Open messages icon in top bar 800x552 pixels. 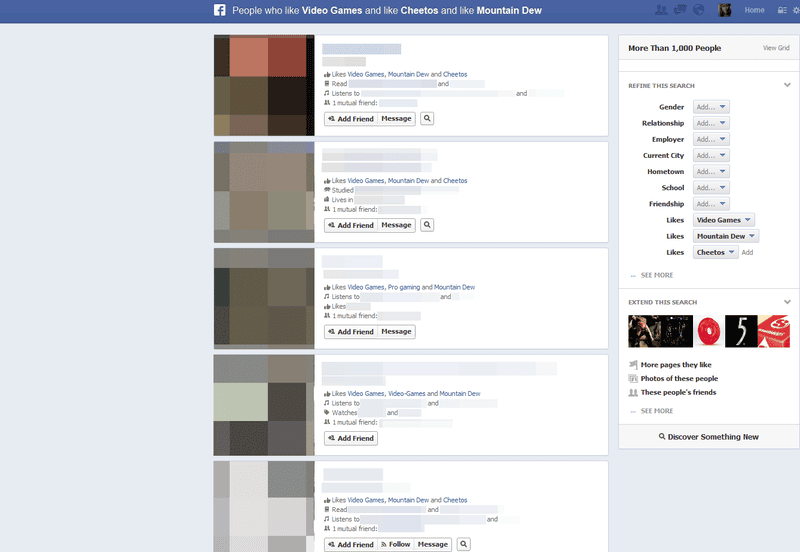pos(680,10)
